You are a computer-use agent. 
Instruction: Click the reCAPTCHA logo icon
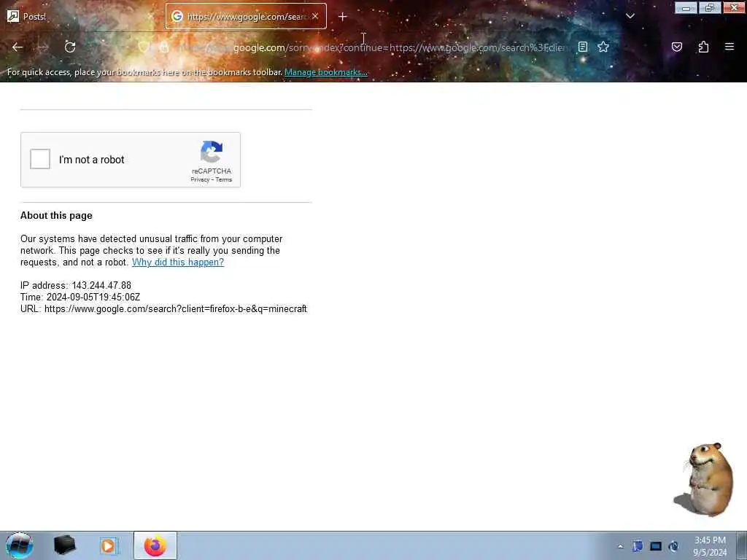pyautogui.click(x=212, y=152)
